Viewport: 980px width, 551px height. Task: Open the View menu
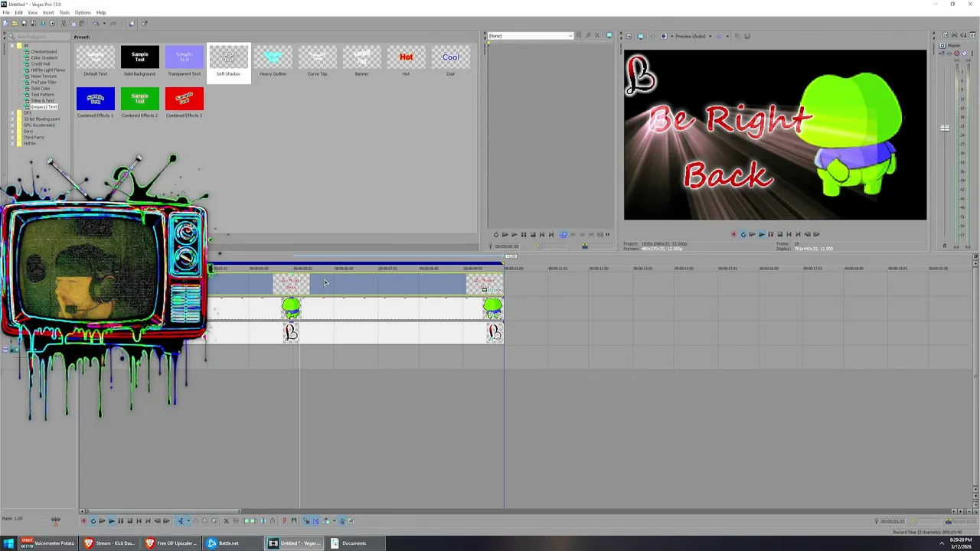point(33,12)
